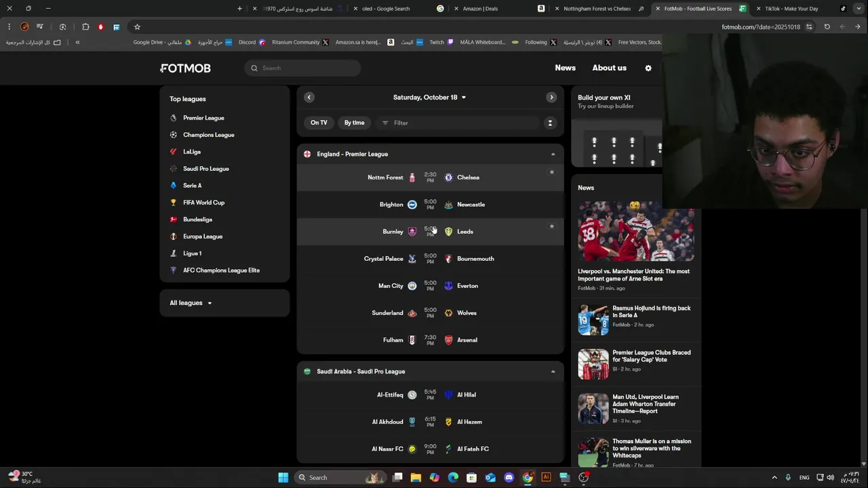
Task: Click the Europa League logo icon
Action: (x=174, y=237)
